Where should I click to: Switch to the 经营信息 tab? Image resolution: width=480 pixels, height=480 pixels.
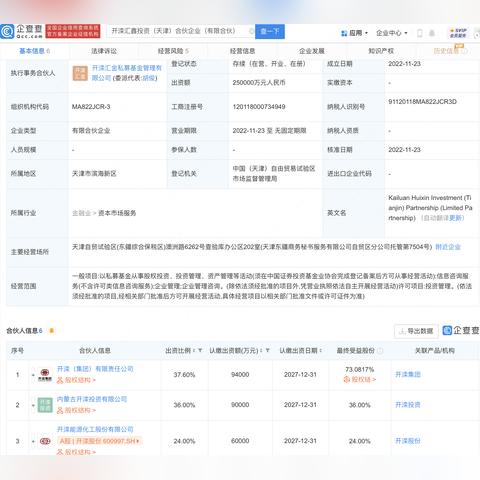[242, 51]
